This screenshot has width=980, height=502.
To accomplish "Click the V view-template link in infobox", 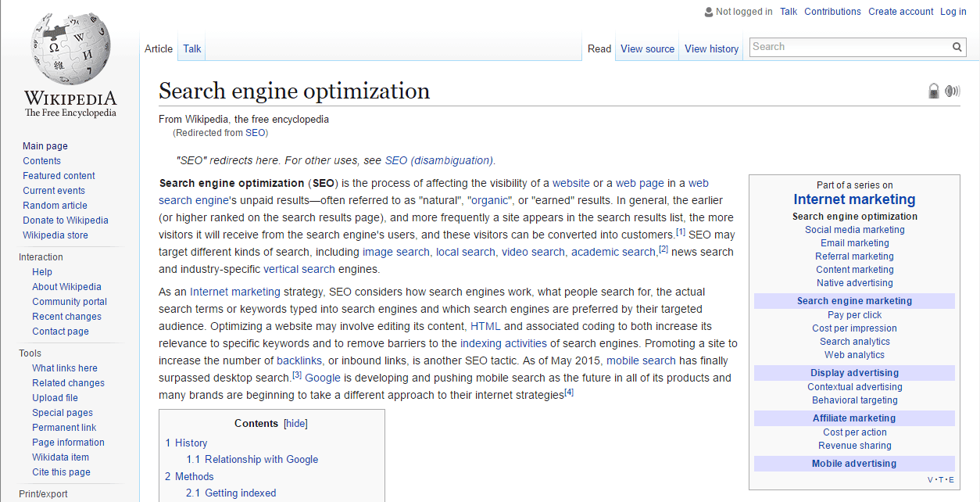I will click(931, 480).
